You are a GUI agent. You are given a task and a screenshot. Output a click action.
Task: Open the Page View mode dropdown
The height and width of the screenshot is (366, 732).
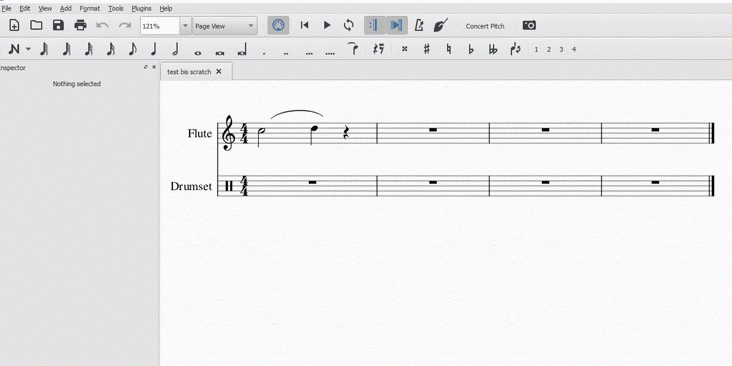click(x=225, y=26)
